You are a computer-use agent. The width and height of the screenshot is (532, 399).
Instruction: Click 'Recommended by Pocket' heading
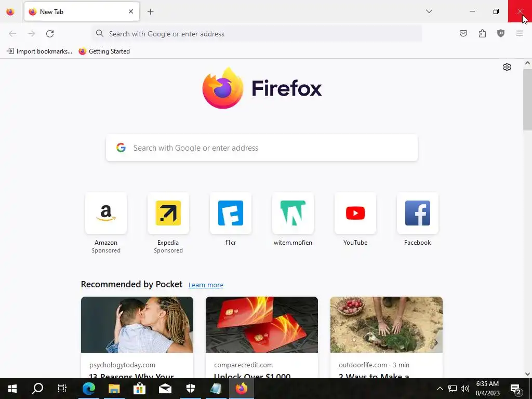[131, 284]
